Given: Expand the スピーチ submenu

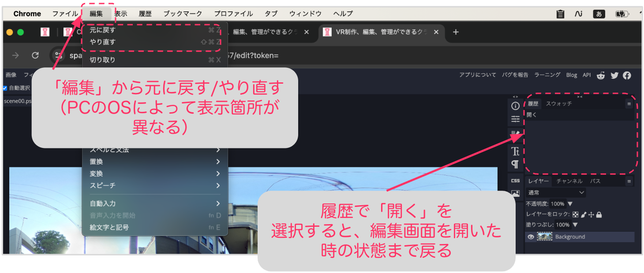Looking at the screenshot, I should pyautogui.click(x=155, y=185).
